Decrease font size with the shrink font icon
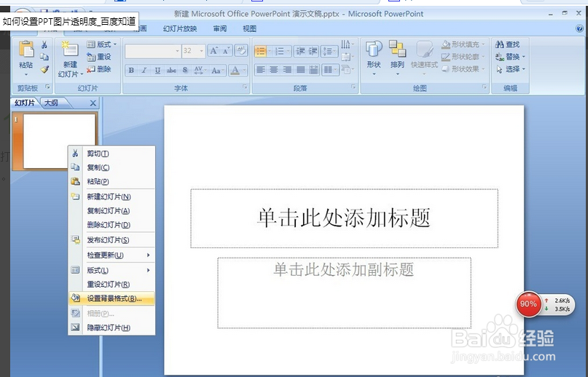 click(226, 51)
